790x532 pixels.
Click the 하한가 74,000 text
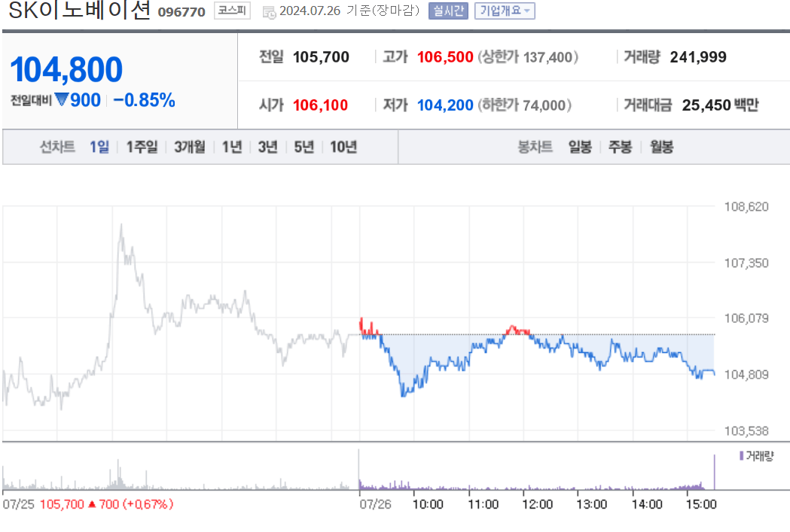(524, 105)
